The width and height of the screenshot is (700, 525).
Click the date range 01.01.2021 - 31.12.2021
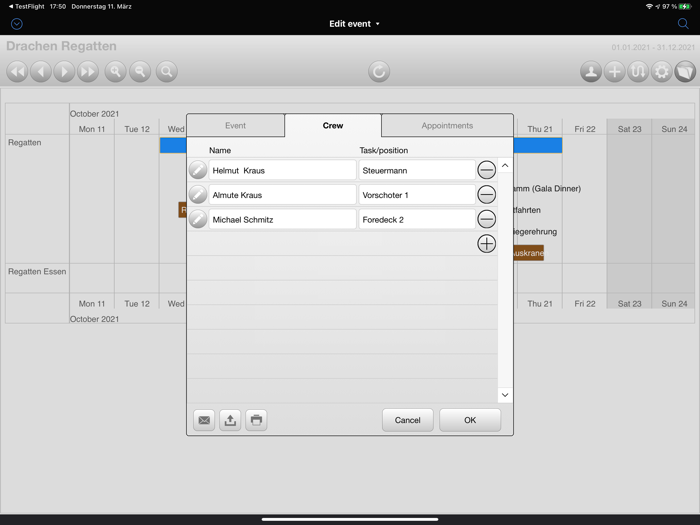653,47
